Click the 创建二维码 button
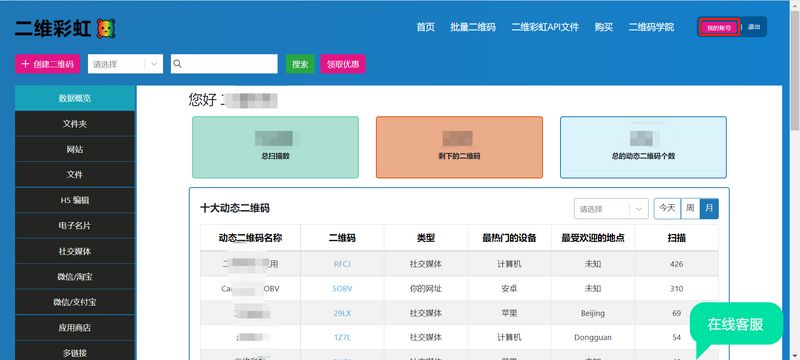Screen dimensions: 800x360 47,64
